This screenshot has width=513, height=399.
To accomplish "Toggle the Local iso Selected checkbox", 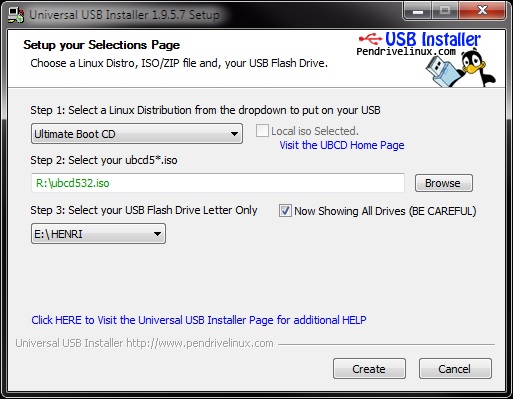I will coord(262,131).
